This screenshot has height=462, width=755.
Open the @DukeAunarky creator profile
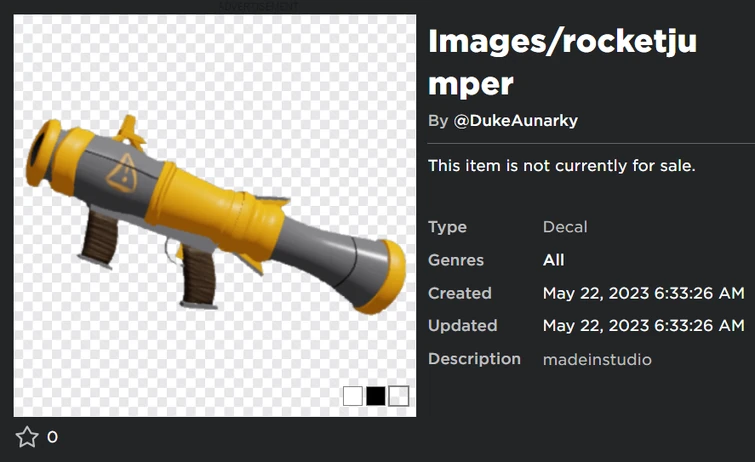pyautogui.click(x=516, y=120)
